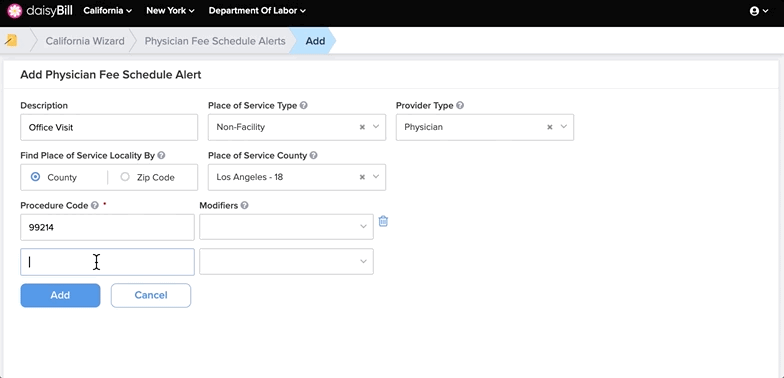Click the Cancel button
The image size is (784, 378).
(x=150, y=295)
